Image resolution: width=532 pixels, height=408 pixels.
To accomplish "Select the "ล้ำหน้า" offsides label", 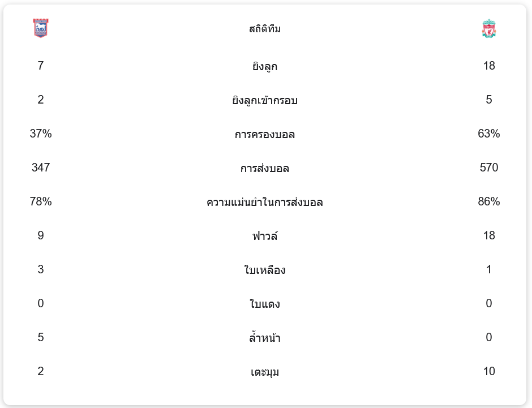I will [265, 338].
